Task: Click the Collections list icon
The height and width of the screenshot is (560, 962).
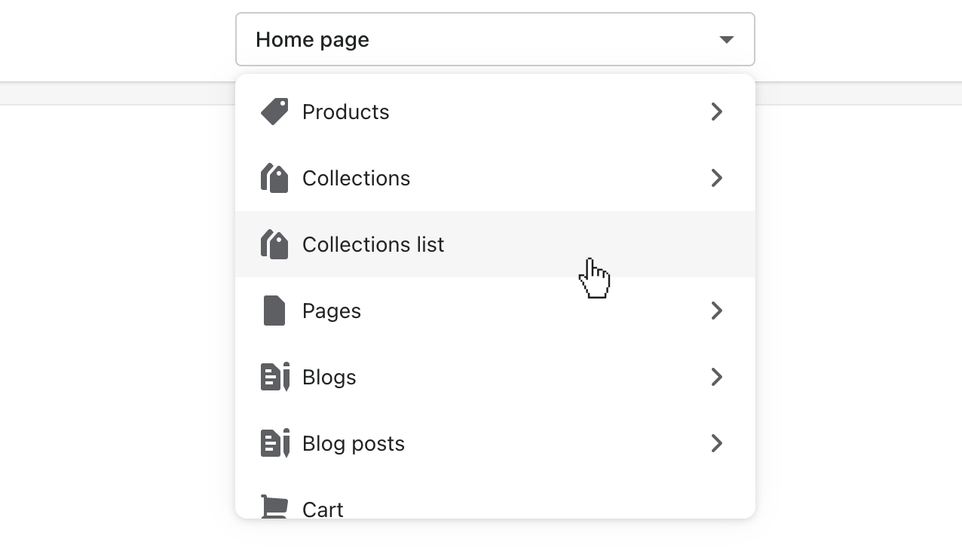Action: click(274, 244)
